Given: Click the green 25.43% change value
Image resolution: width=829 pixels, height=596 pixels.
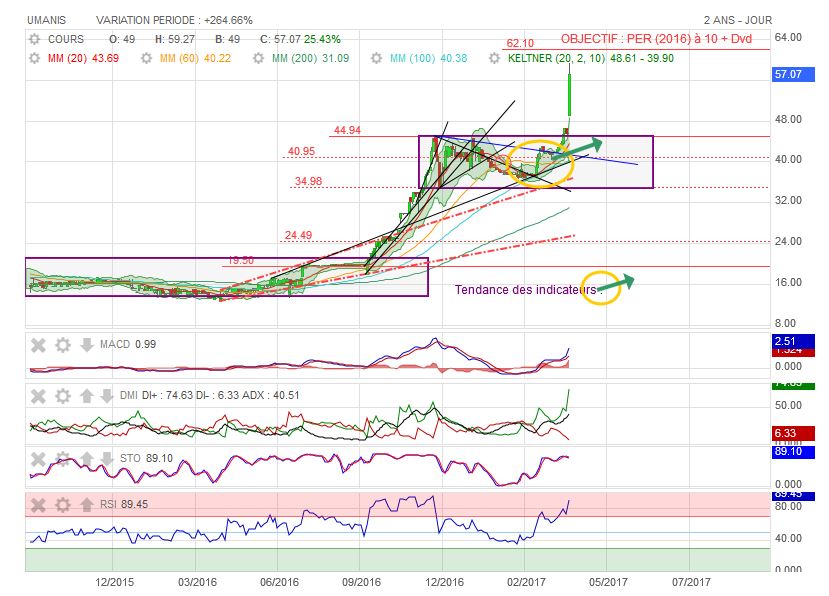Looking at the screenshot, I should 323,39.
